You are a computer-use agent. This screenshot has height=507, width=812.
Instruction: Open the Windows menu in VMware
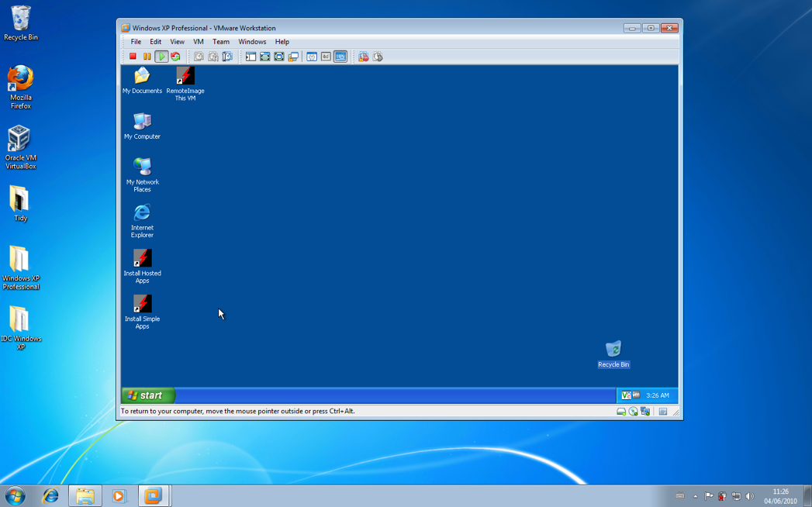[x=252, y=41]
